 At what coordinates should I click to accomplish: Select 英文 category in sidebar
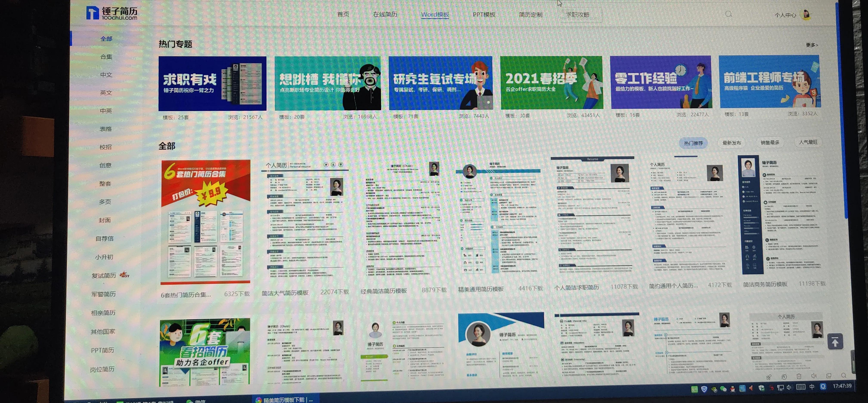point(106,92)
